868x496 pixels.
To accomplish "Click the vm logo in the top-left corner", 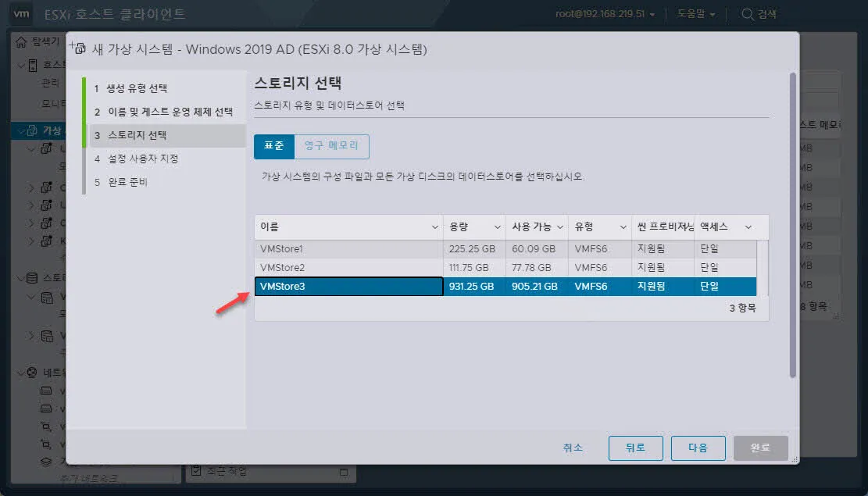I will [20, 12].
